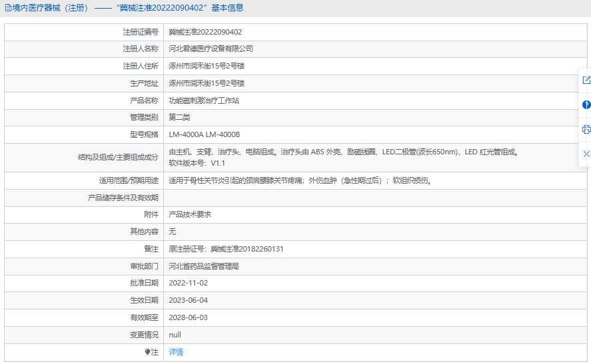Select product name 功能磁刺激治疗工作站
This screenshot has width=591, height=364.
[x=204, y=100]
